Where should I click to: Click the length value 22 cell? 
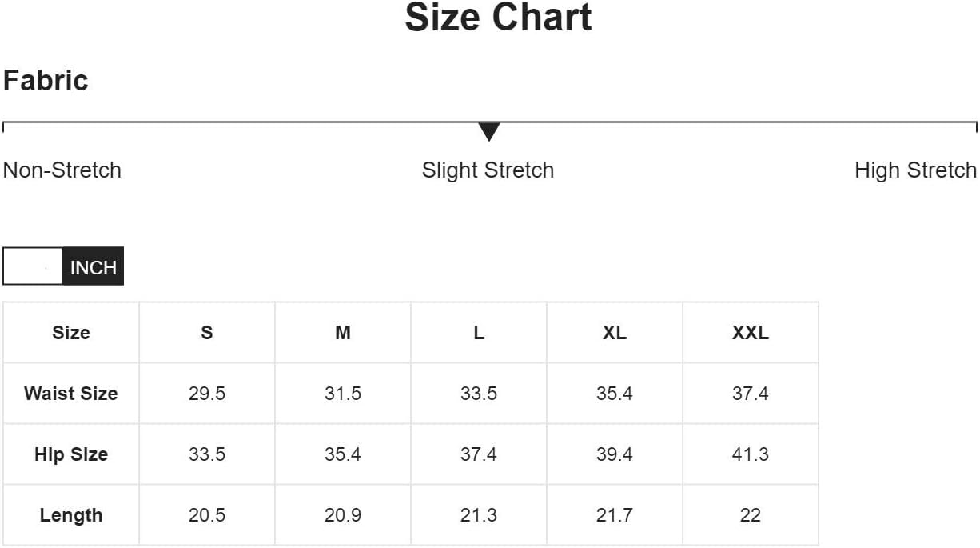point(751,515)
